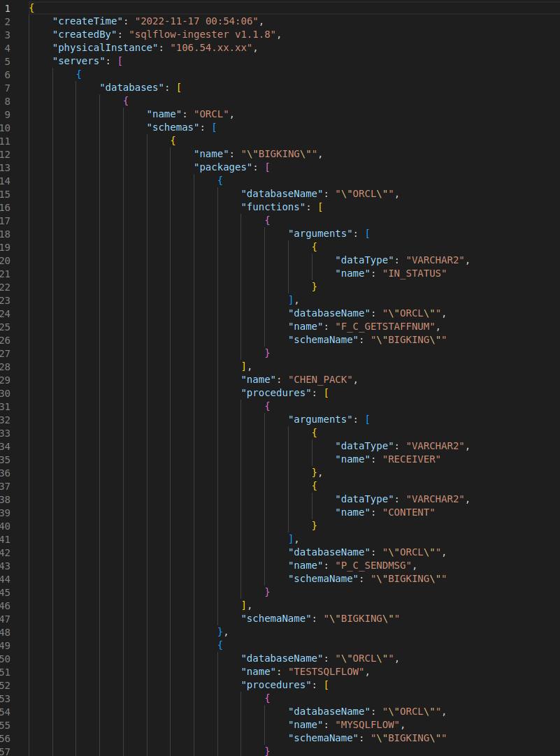Place cursor on "F_C_GETSTAFFNUM" function name
Image resolution: width=560 pixels, height=756 pixels.
coord(417,326)
